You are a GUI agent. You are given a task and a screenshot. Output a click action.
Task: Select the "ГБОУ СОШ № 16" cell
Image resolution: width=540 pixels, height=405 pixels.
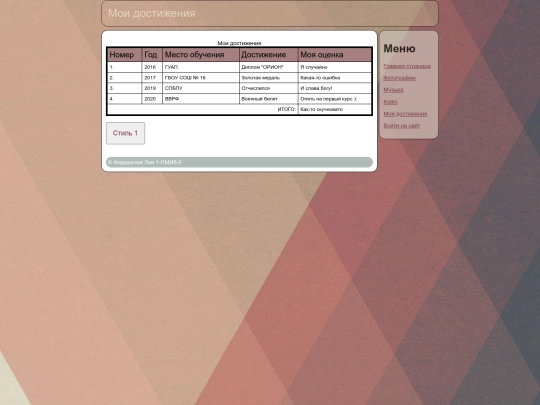(201, 78)
